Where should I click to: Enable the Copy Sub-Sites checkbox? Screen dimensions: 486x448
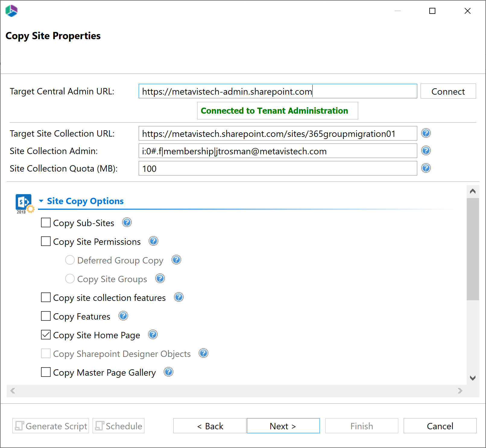coord(46,222)
